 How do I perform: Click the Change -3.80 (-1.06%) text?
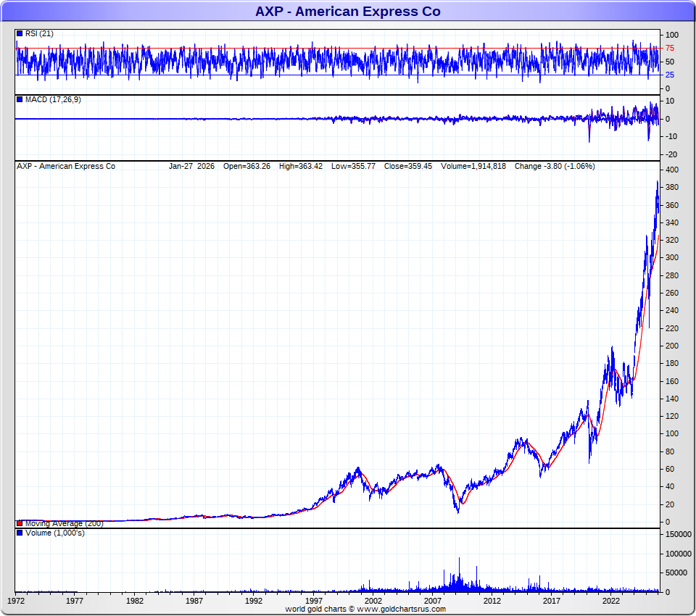(x=555, y=167)
